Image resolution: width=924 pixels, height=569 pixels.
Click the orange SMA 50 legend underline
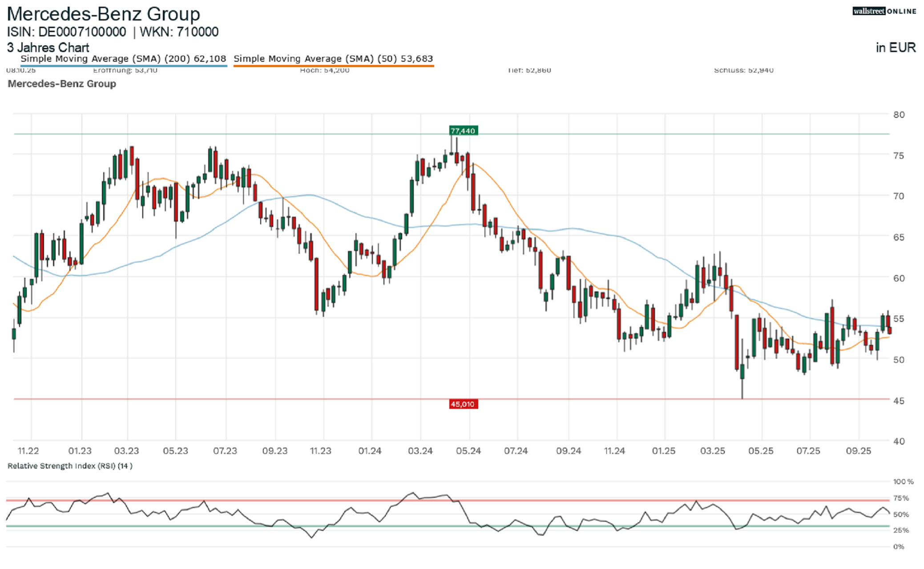pyautogui.click(x=333, y=66)
